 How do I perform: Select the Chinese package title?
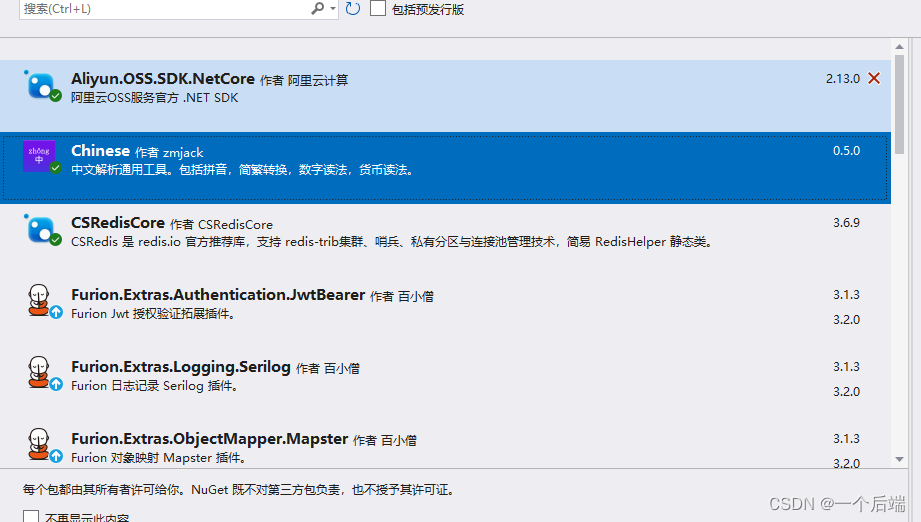[100, 151]
